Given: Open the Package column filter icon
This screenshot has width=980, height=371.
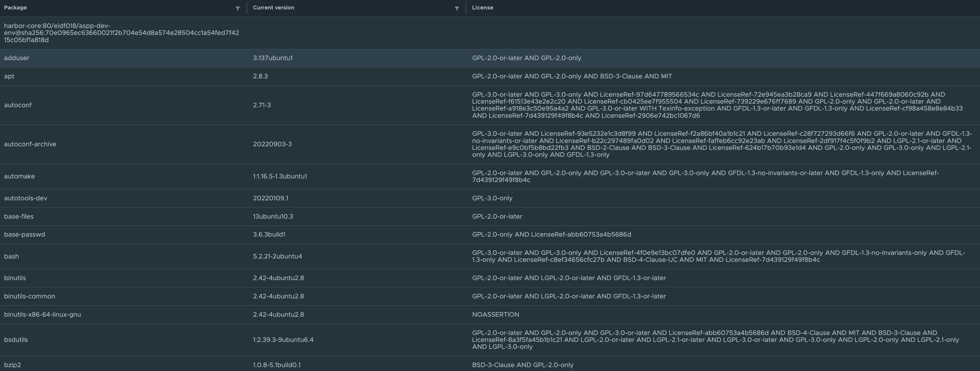Looking at the screenshot, I should pos(238,8).
